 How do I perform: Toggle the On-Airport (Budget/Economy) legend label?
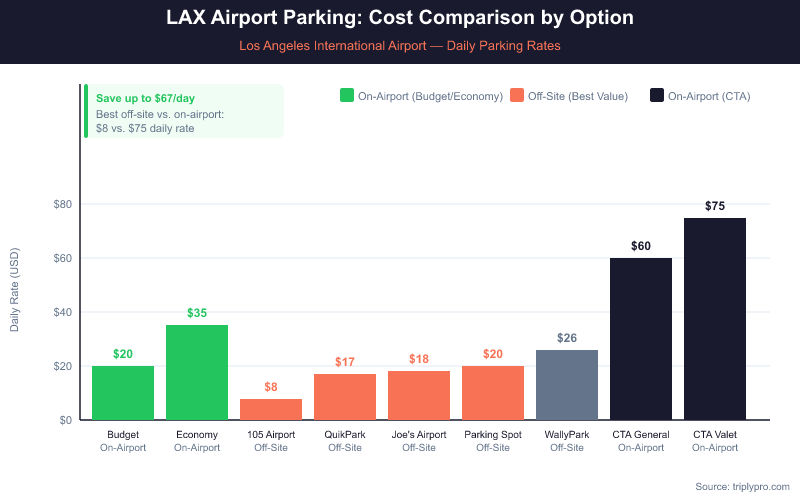[x=428, y=96]
